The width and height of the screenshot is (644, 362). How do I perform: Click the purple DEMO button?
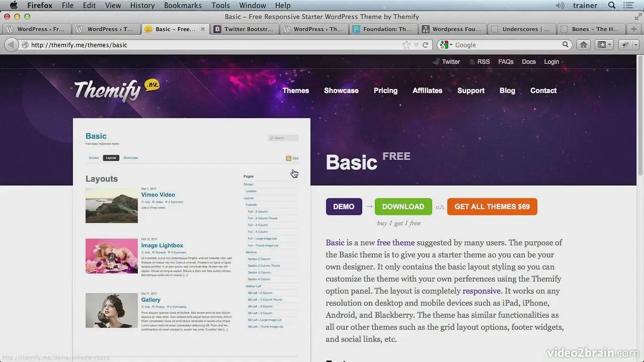pyautogui.click(x=344, y=207)
